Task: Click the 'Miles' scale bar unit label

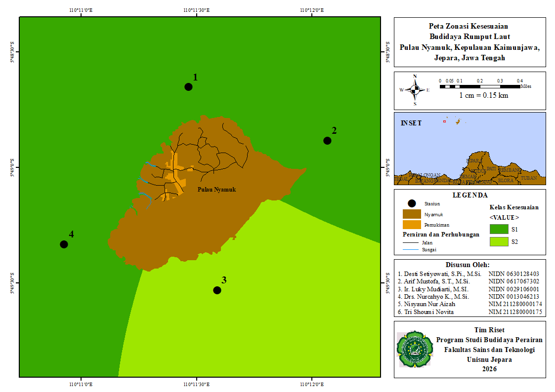Action: (x=526, y=86)
